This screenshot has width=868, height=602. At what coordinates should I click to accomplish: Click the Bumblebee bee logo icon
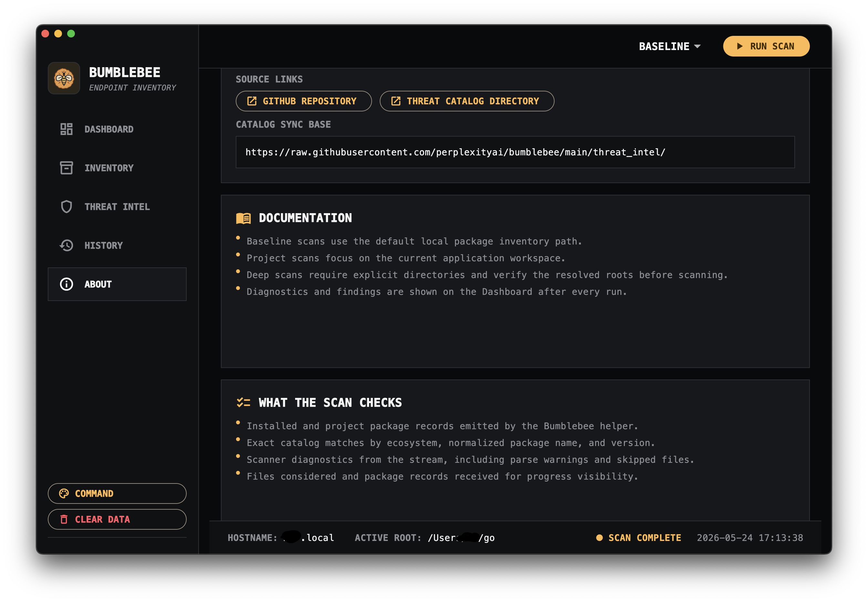tap(64, 78)
